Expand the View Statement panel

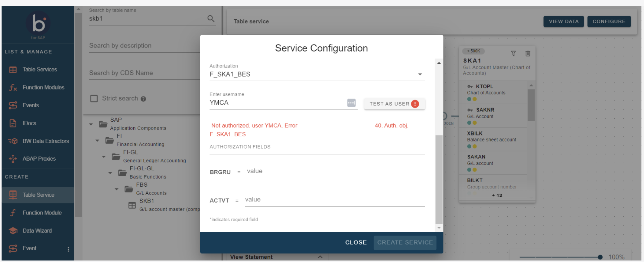[320, 257]
